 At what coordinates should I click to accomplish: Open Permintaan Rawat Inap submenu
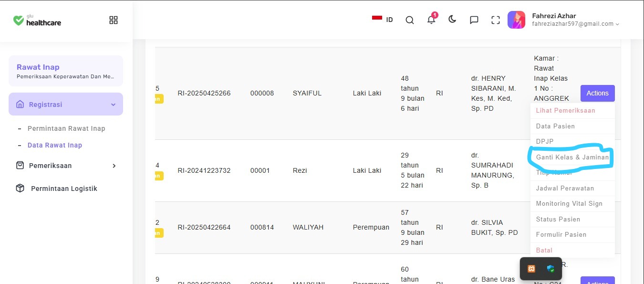click(x=66, y=128)
